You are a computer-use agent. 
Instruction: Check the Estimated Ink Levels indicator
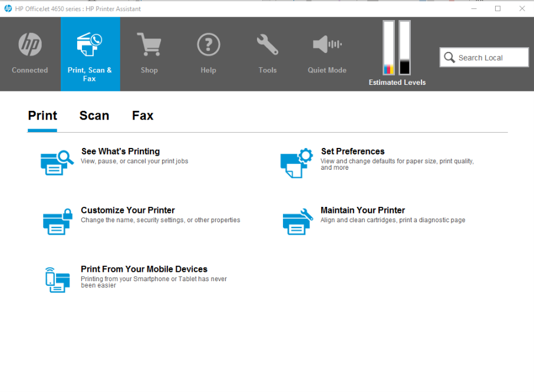pos(397,53)
